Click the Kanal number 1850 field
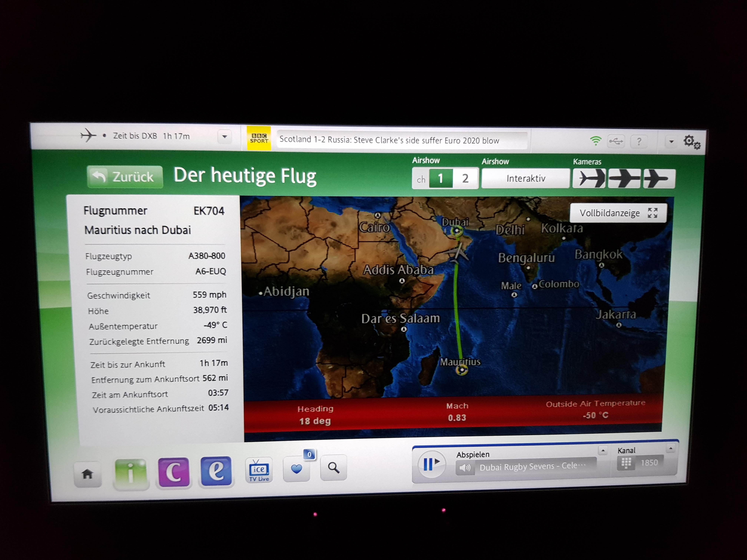747x560 pixels. click(649, 462)
